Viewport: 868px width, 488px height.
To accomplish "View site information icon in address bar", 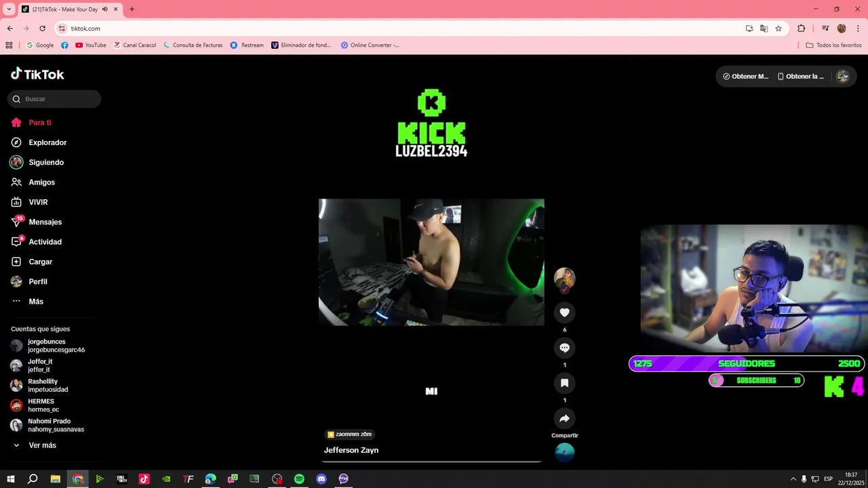I will tap(62, 28).
